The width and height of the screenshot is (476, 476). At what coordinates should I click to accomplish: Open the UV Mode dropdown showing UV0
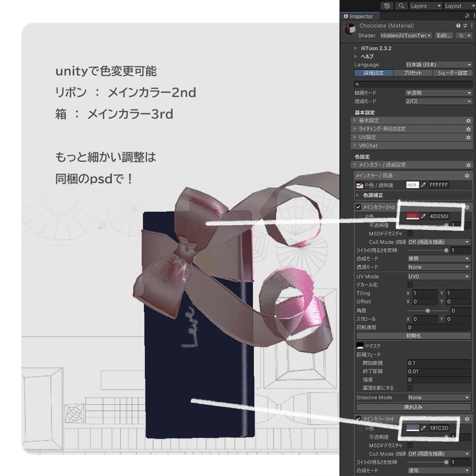point(438,277)
